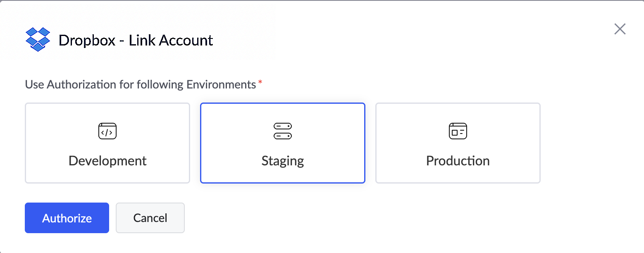
Task: Click the hyphen in the dialog title
Action: [x=122, y=41]
